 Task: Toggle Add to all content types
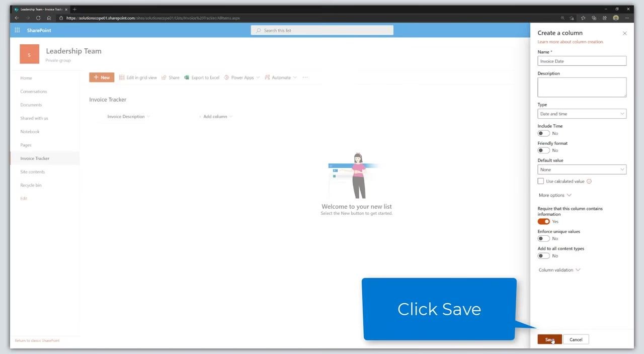coord(543,255)
